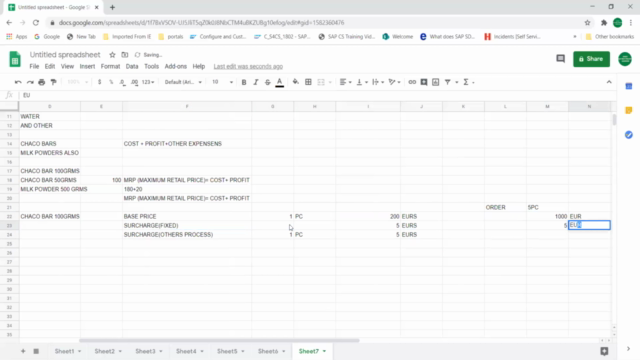The width and height of the screenshot is (640, 360).
Task: Open comment history
Action: [x=560, y=59]
